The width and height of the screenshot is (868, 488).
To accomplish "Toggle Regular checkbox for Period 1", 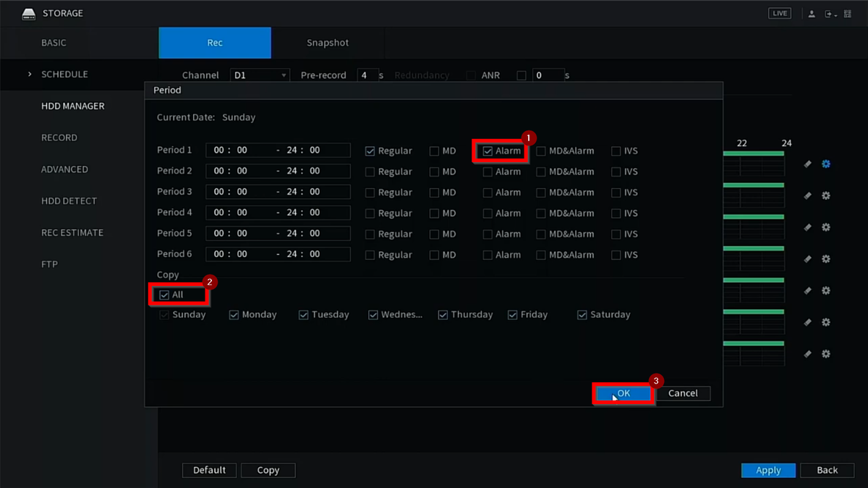I will coord(370,151).
